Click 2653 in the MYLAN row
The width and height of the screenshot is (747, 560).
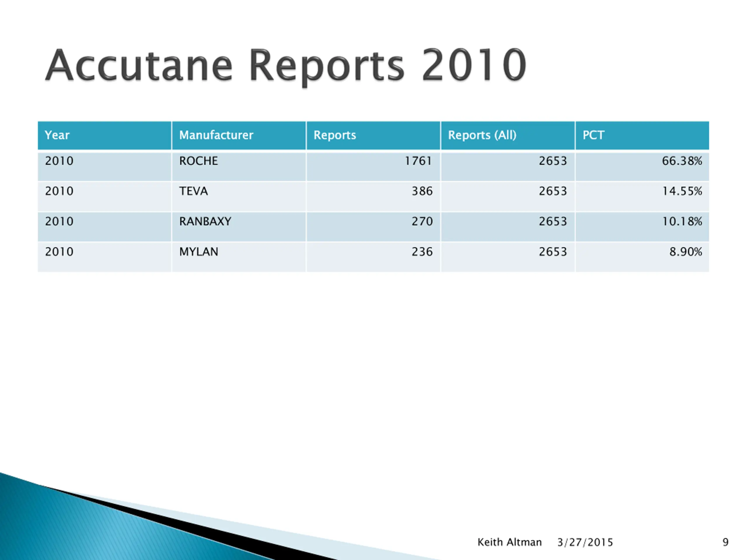[x=553, y=252]
